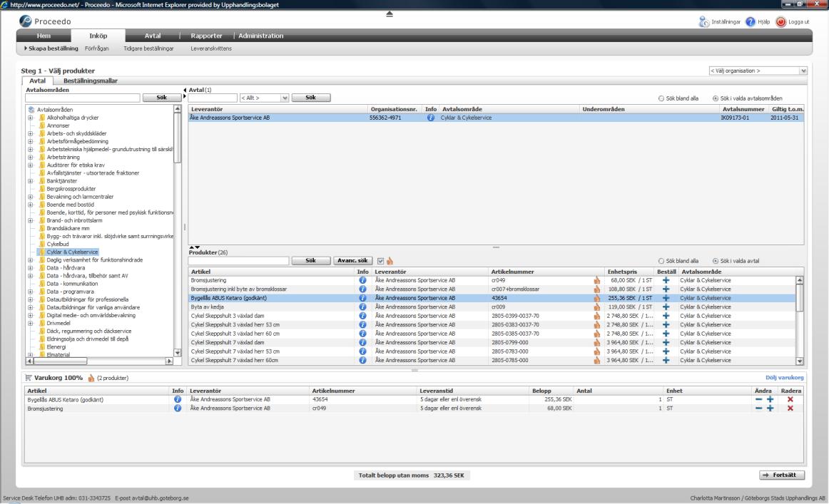
Task: Expand Arbets- och skyddskläder node
Action: pos(31,133)
